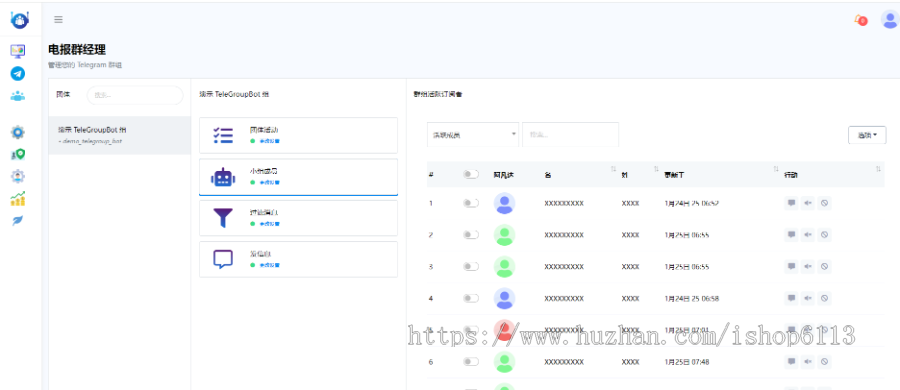Click mute speaker icon in row 2

pyautogui.click(x=808, y=234)
